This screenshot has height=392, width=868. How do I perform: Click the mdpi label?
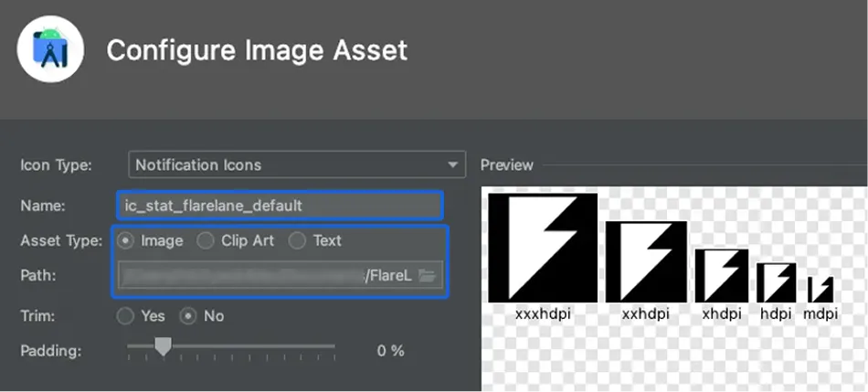tap(820, 314)
